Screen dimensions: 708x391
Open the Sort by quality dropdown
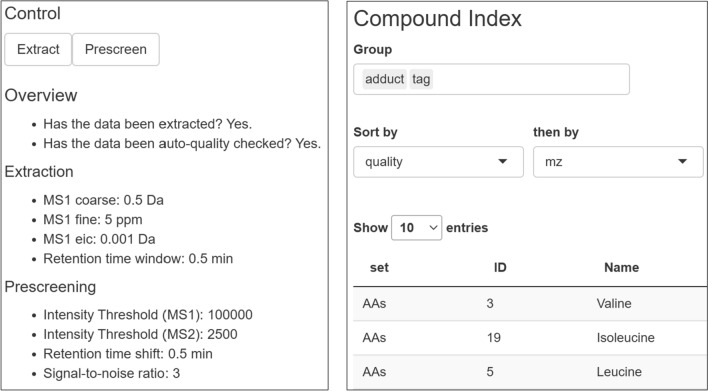pos(438,162)
